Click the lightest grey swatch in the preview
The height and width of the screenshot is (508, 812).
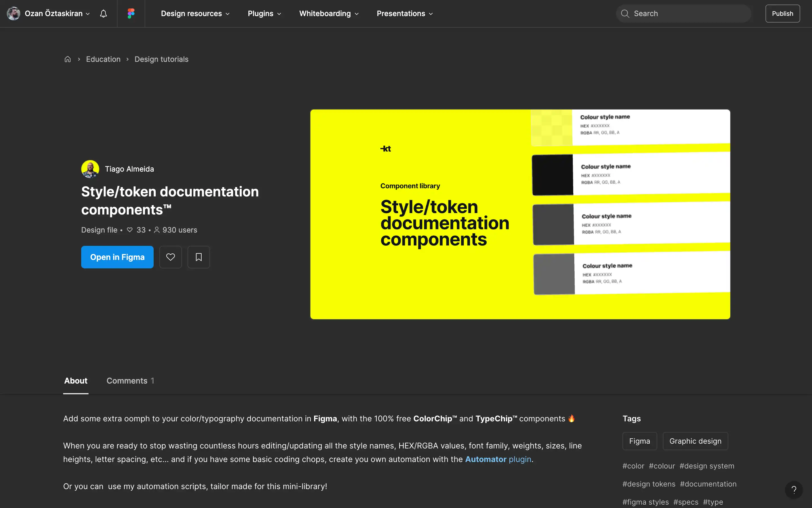click(554, 274)
